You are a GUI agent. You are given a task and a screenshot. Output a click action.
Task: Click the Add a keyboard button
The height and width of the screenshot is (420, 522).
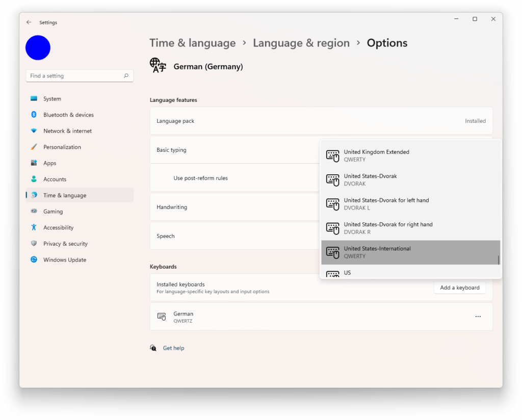coord(459,287)
